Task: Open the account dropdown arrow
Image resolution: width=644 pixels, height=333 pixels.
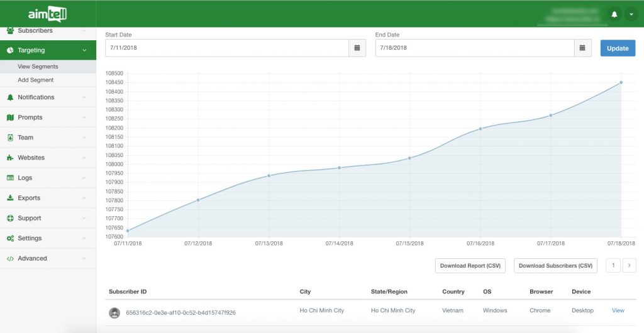Action: point(631,14)
